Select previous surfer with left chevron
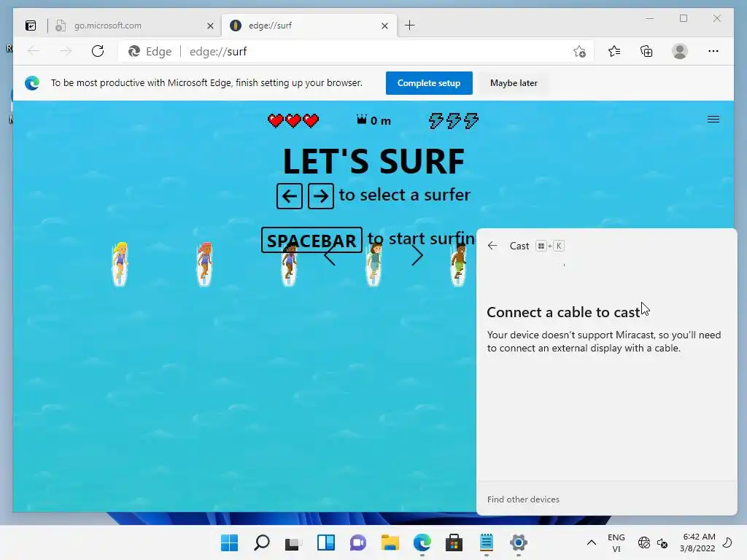This screenshot has height=560, width=747. coord(330,256)
